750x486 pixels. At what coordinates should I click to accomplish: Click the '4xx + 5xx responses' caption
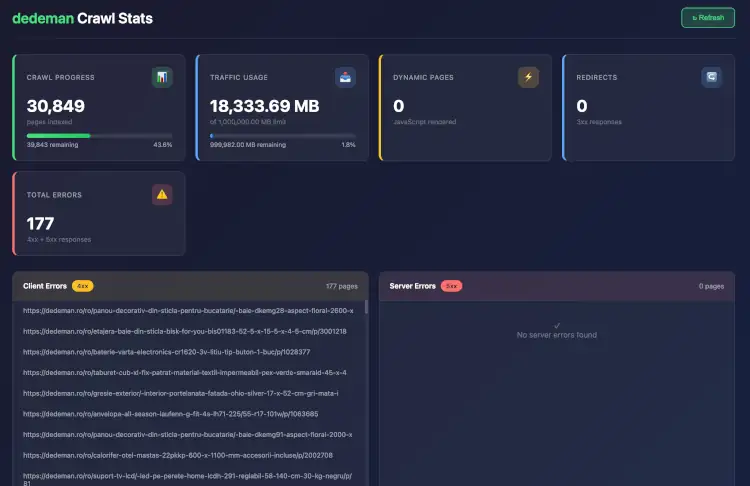tap(59, 239)
